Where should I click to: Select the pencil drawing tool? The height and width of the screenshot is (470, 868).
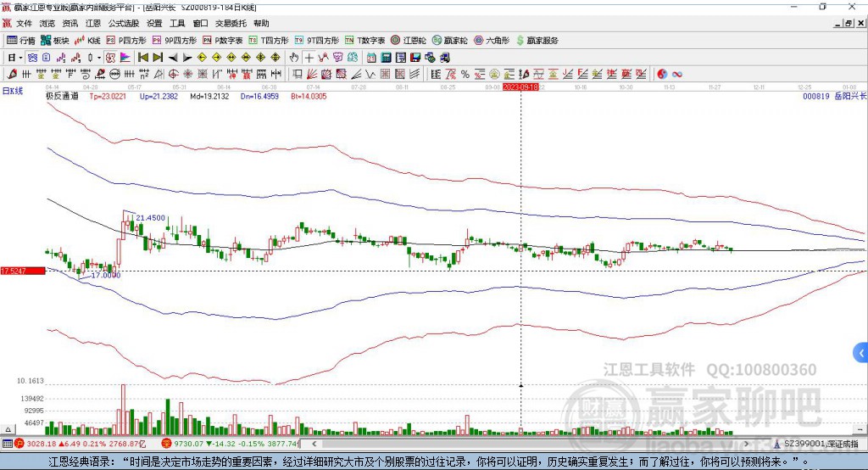[12, 75]
